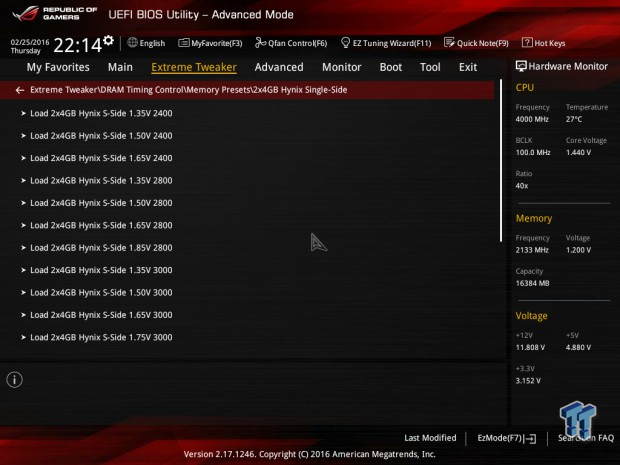Click the 02/25/2016 date

point(30,42)
